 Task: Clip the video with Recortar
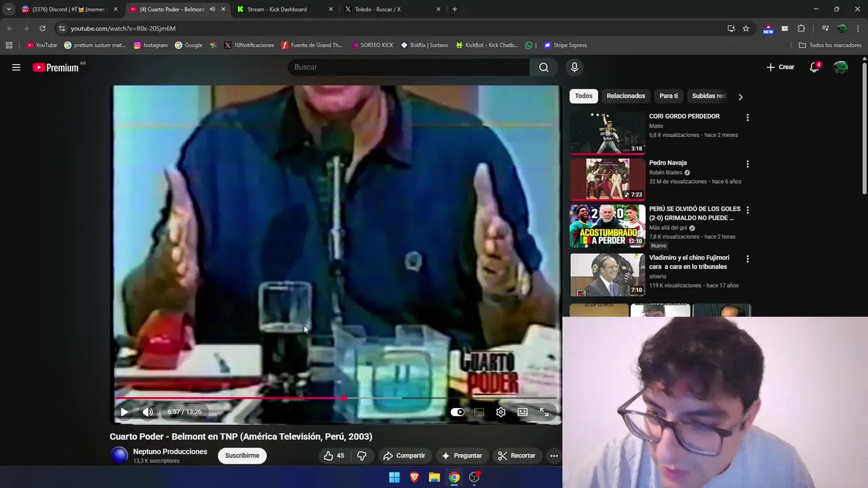coord(516,455)
